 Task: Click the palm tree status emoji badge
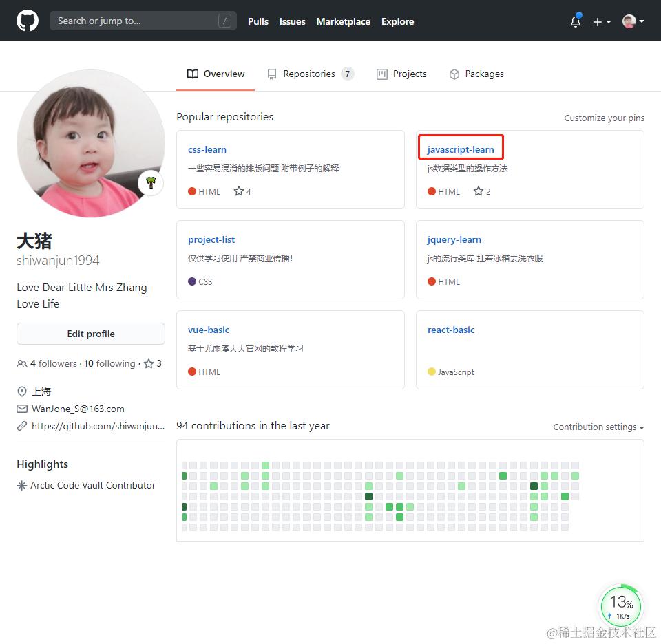(151, 183)
